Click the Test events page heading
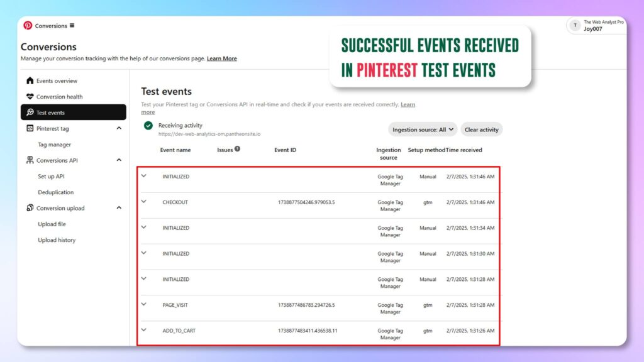The width and height of the screenshot is (644, 362). pyautogui.click(x=166, y=91)
